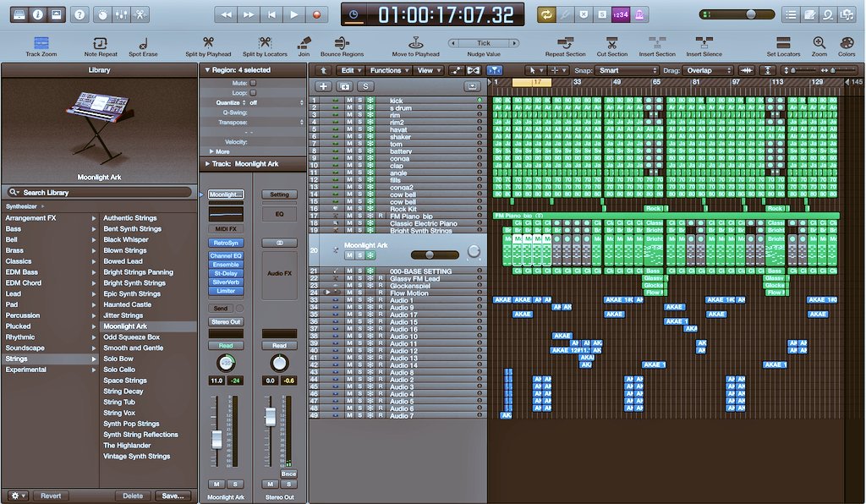Click the Spot Erase toolbar icon
Image resolution: width=866 pixels, height=504 pixels.
click(143, 43)
